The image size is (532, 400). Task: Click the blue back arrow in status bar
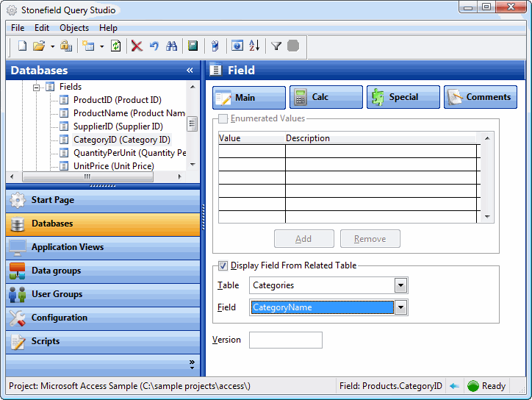pos(455,386)
